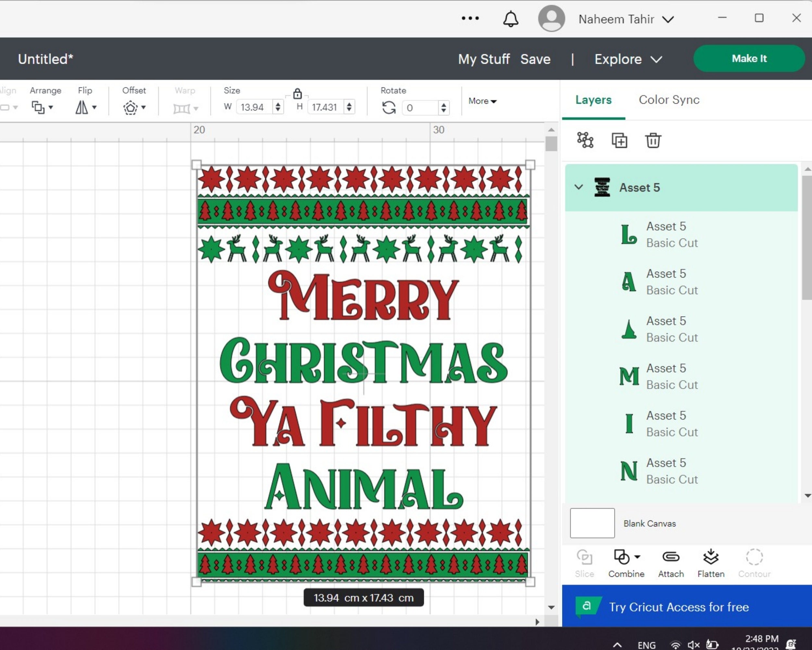Open My Stuff
Viewport: 812px width, 650px height.
point(484,59)
